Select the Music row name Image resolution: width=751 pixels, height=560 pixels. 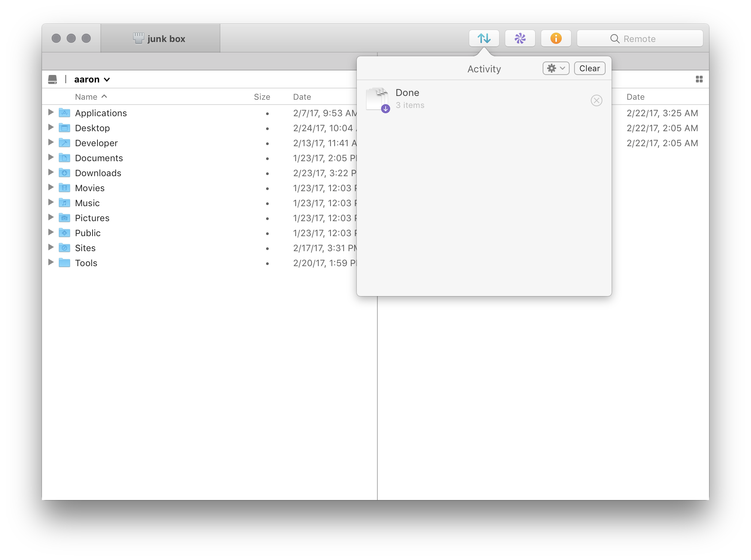coord(87,203)
